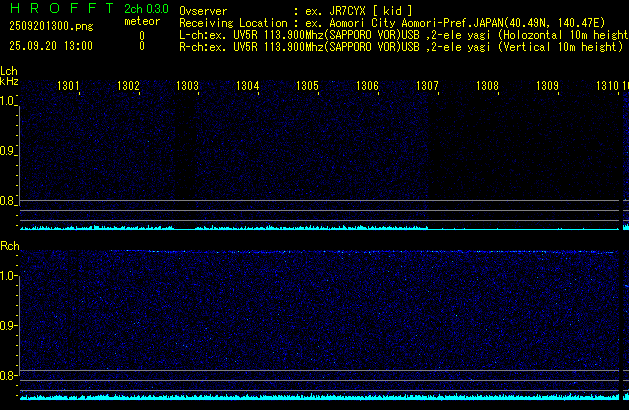Click the Lch channel label
The height and width of the screenshot is (410, 629).
(9, 71)
